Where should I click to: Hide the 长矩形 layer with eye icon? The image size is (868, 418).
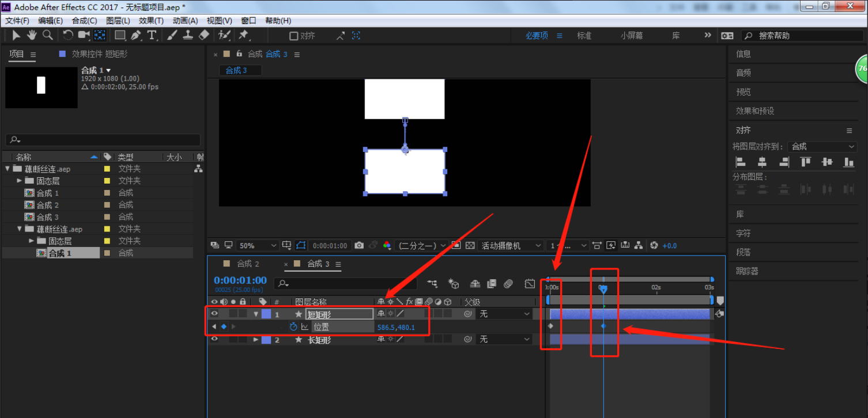[214, 339]
